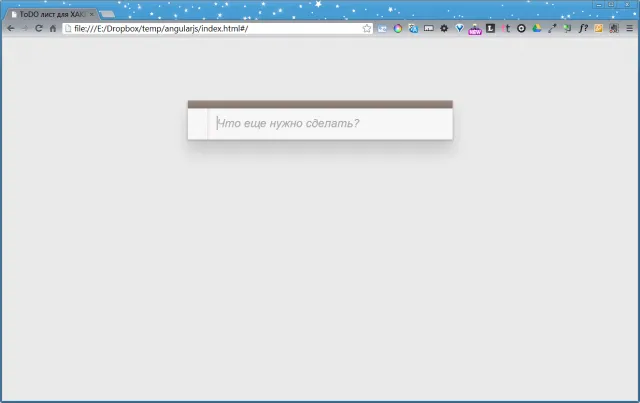Click the page file icon in address bar
Screen dimensions: 640x403
point(68,29)
